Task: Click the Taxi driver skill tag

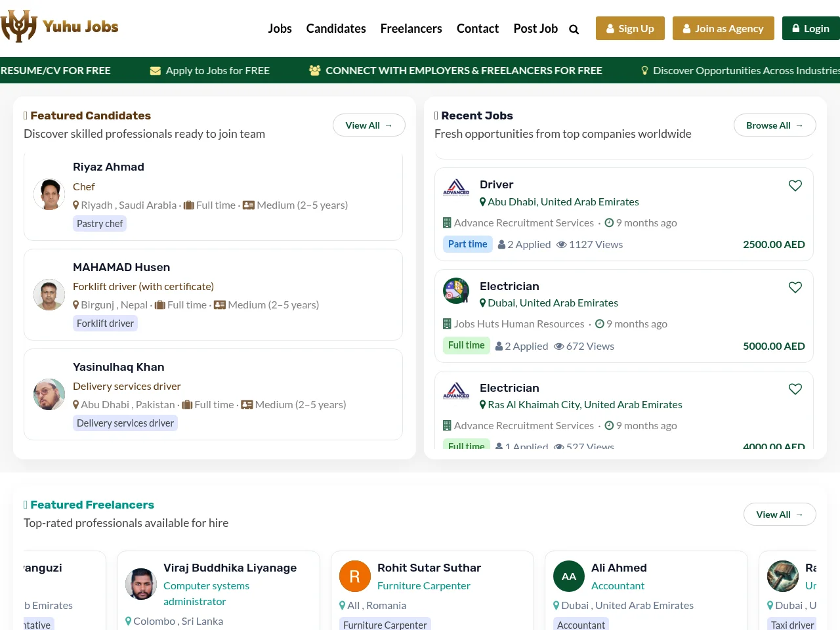Action: (x=791, y=625)
